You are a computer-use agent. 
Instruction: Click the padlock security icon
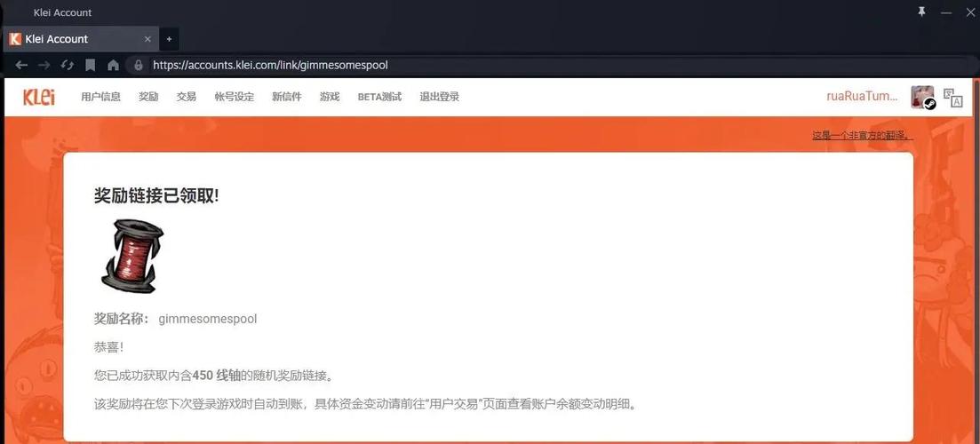(139, 65)
